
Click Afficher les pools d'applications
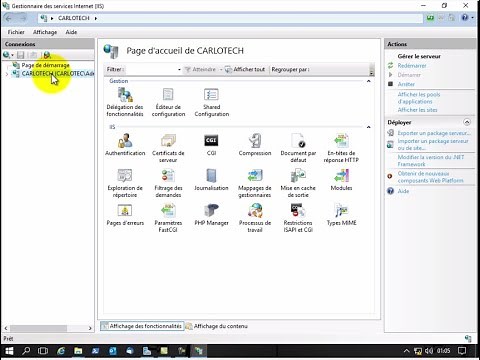click(419, 98)
